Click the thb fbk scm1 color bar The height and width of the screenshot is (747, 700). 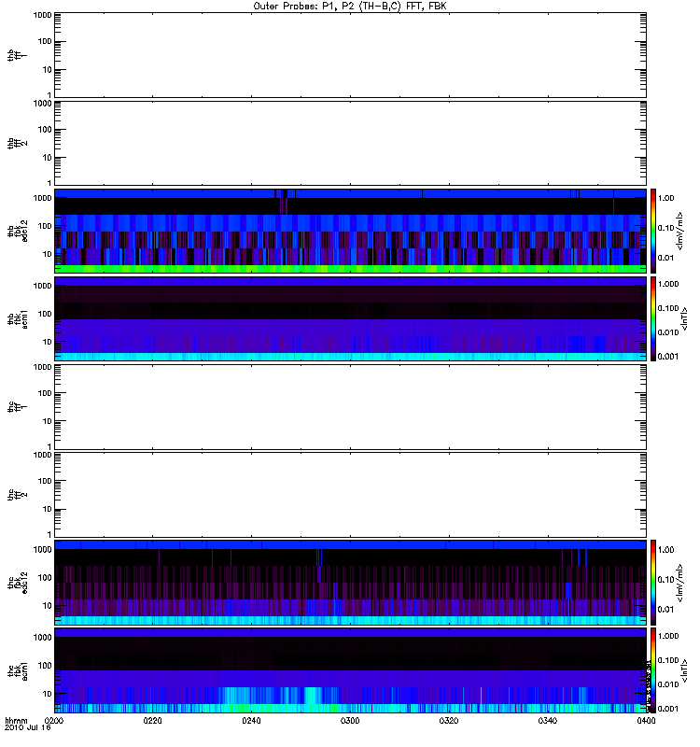point(653,318)
